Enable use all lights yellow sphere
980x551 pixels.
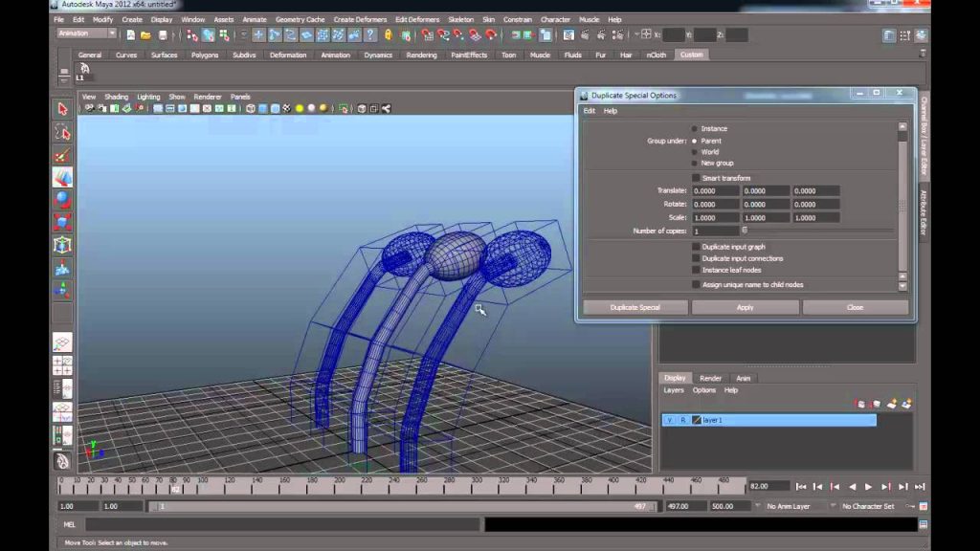299,109
